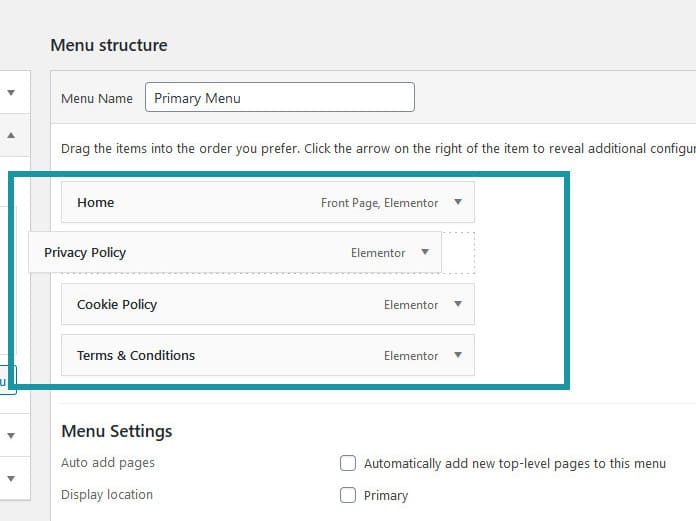Click the Auto add pages label
This screenshot has width=696, height=521.
tap(108, 463)
